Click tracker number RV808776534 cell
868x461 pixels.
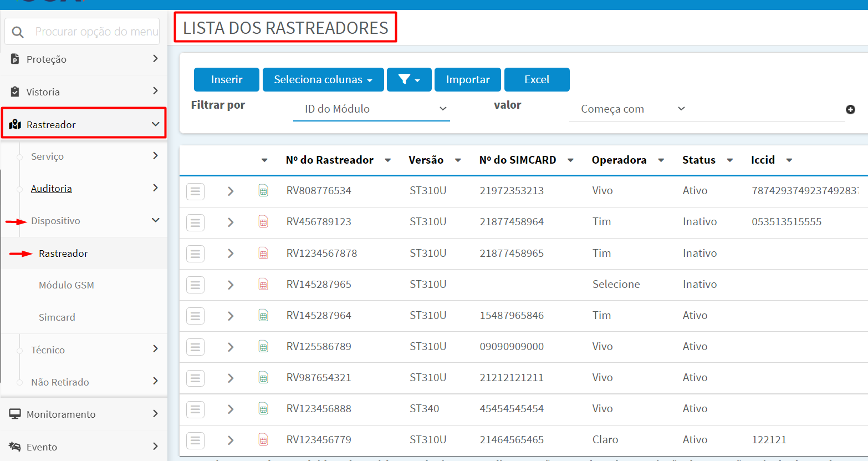tap(319, 191)
